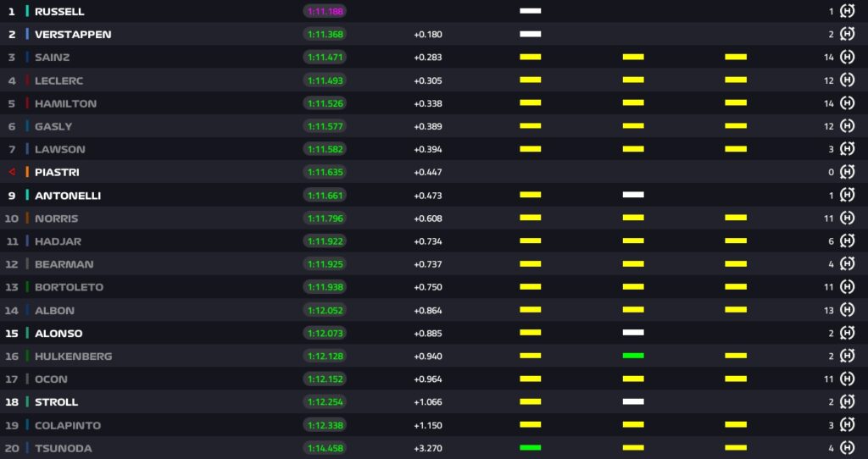Click Tsunoda's +3.270 gap value
The height and width of the screenshot is (459, 868).
[427, 448]
